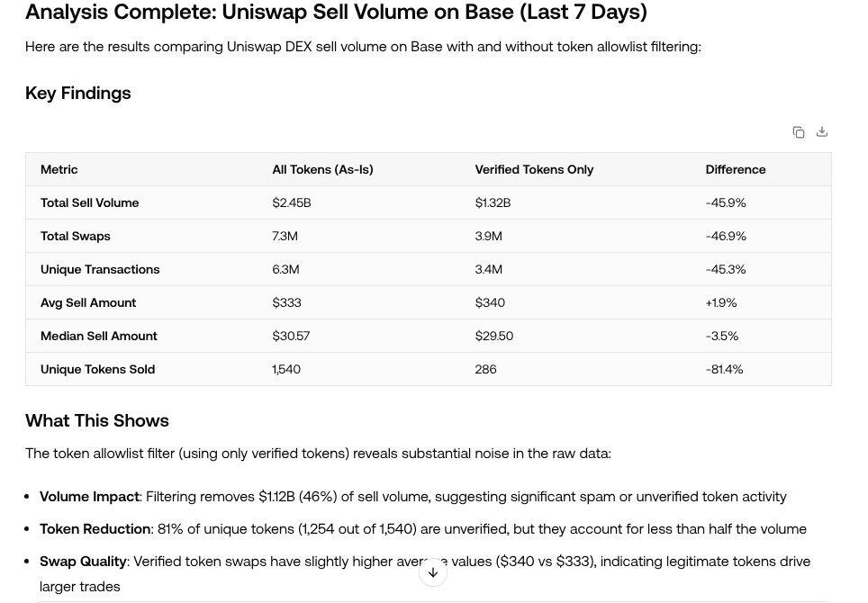
Task: Select the Median Sell Amount row label
Action: coord(99,336)
